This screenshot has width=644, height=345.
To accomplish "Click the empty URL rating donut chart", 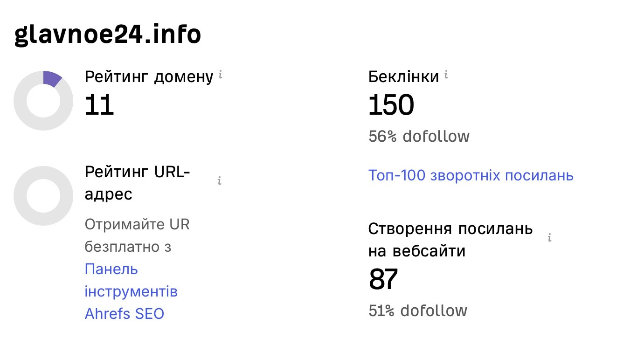I will 43,196.
